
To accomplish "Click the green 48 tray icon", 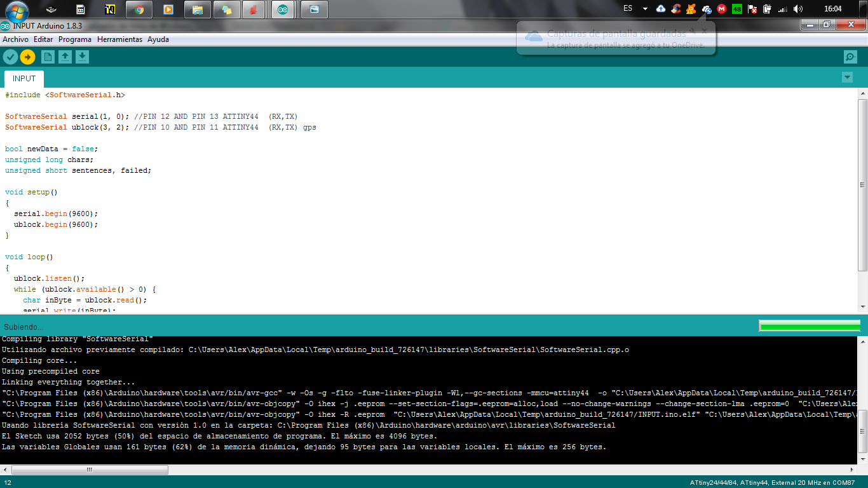I will (737, 9).
